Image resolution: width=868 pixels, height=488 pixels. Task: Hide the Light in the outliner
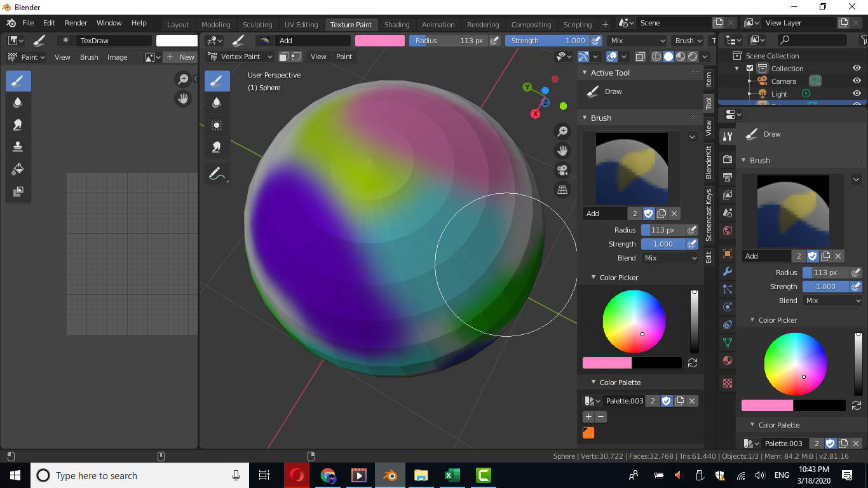[x=856, y=93]
